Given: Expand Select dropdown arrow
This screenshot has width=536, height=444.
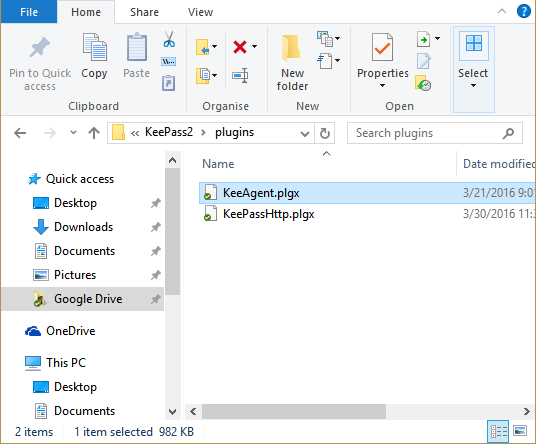Looking at the screenshot, I should (x=473, y=85).
